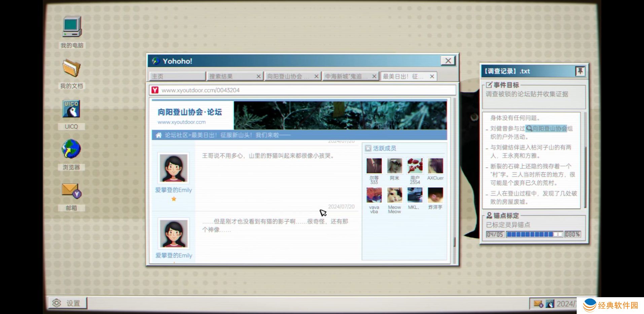Switch to the 主页 tab
This screenshot has width=644, height=314.
pos(177,76)
